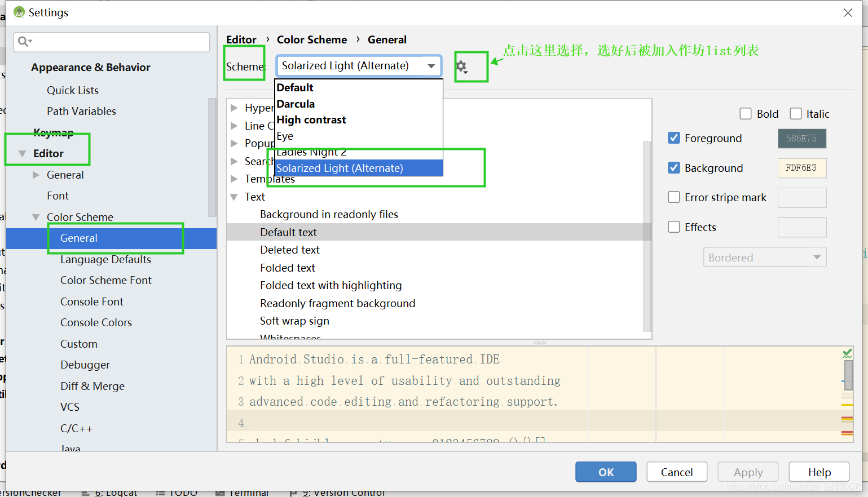
Task: Open Debugger color settings
Action: (x=85, y=365)
